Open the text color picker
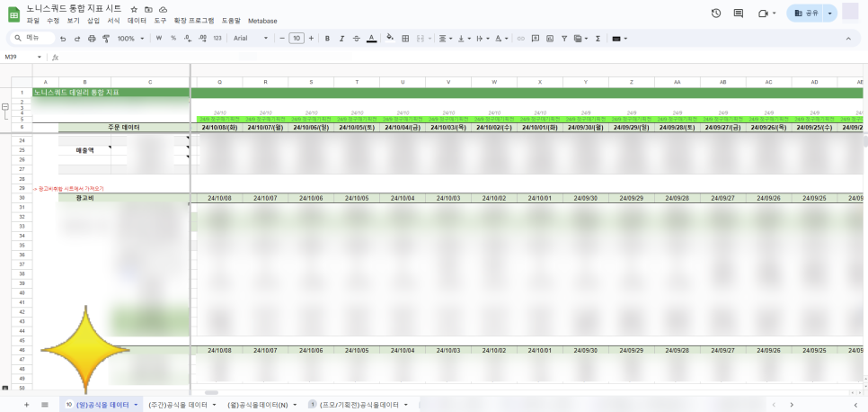The width and height of the screenshot is (868, 412). point(371,39)
